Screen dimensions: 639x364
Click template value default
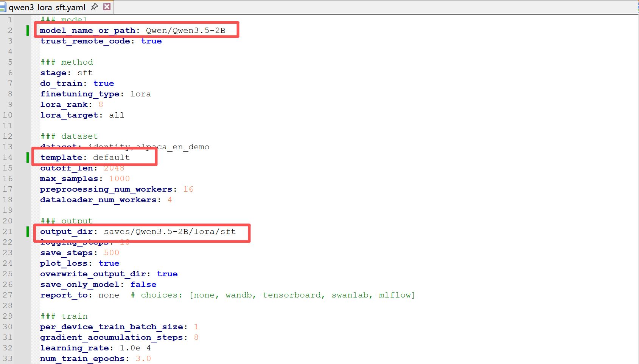(111, 158)
